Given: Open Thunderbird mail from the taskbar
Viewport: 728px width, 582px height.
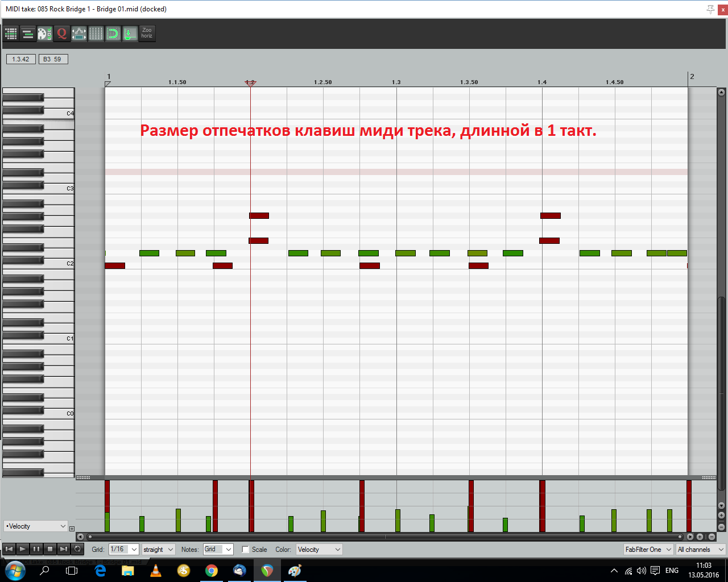Looking at the screenshot, I should coord(239,571).
